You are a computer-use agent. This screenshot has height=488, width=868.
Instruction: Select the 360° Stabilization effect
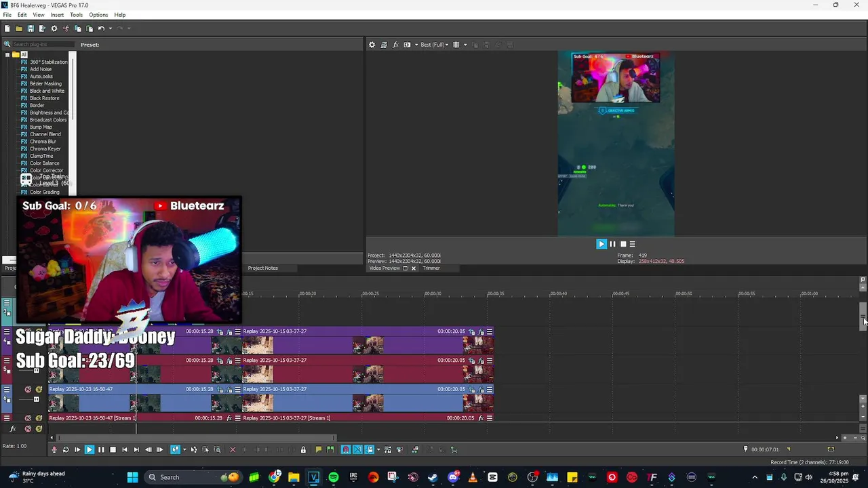(x=48, y=62)
